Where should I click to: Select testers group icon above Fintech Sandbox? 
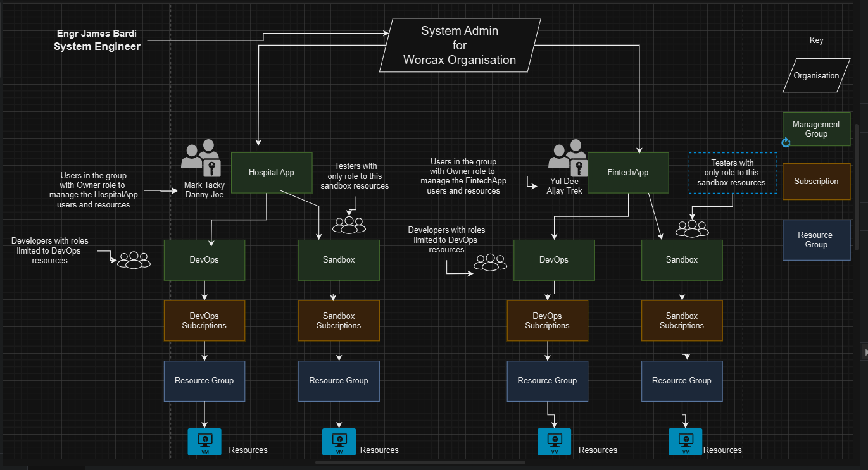692,228
